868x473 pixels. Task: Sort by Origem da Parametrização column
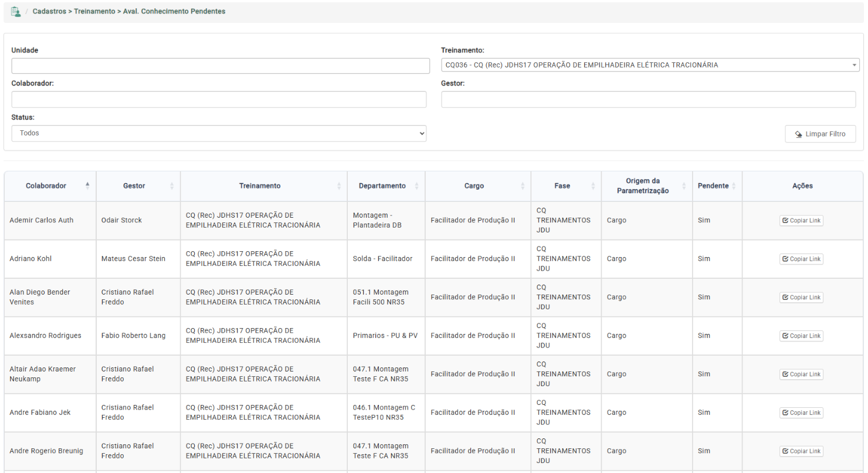click(646, 185)
